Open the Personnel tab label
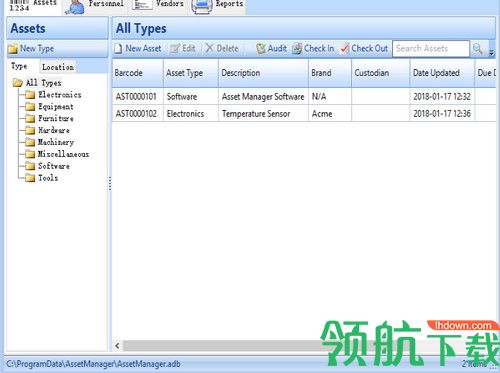The width and height of the screenshot is (500, 373). pyautogui.click(x=106, y=4)
